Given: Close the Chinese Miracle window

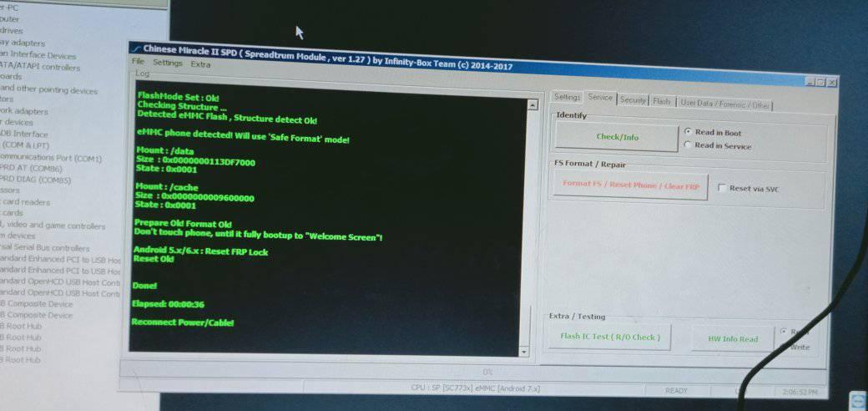Looking at the screenshot, I should (x=831, y=83).
